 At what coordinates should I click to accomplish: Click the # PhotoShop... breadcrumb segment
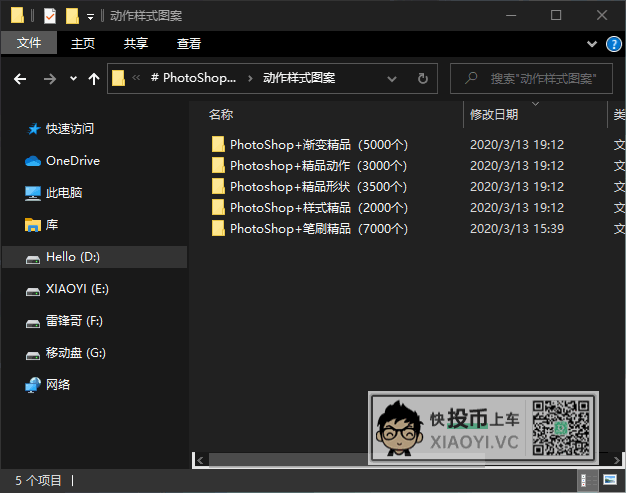tap(193, 78)
